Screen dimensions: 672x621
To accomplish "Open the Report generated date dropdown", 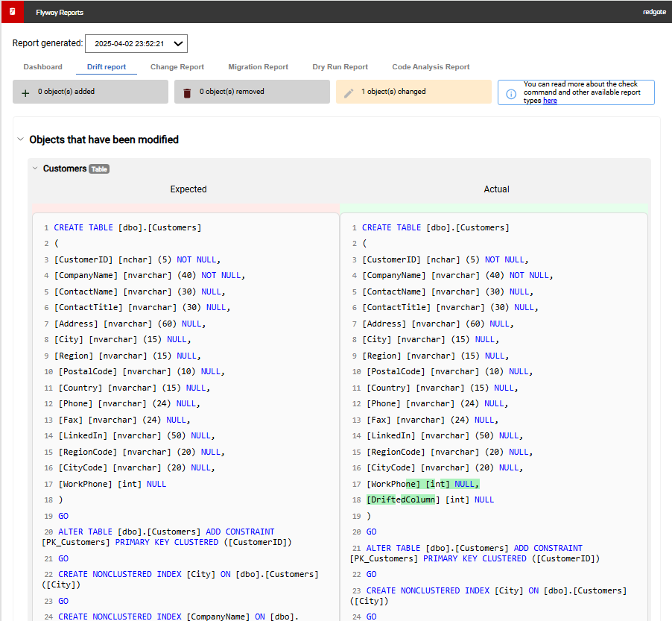I will [x=136, y=44].
